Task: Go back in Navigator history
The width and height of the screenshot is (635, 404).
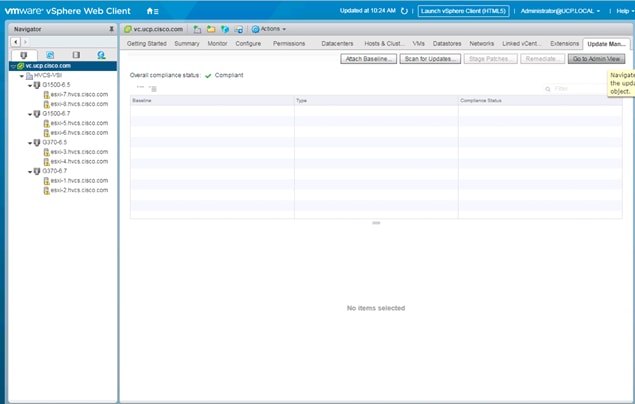Action: click(15, 42)
